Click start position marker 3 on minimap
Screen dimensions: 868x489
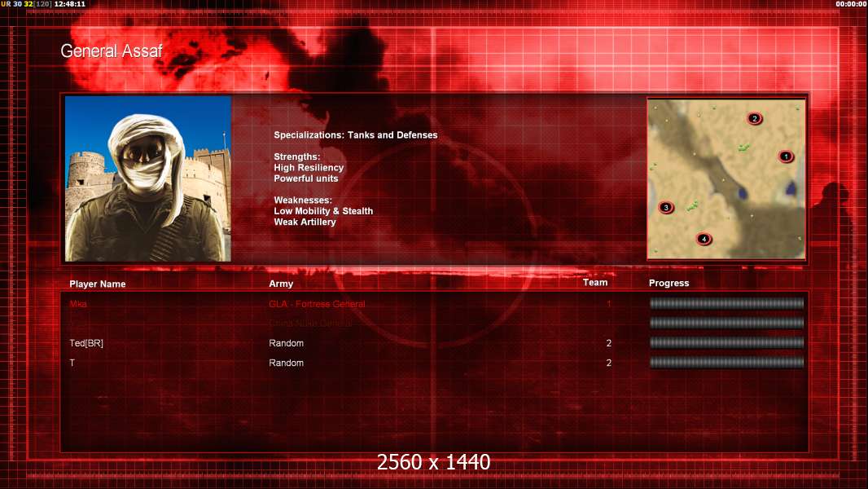(x=666, y=208)
